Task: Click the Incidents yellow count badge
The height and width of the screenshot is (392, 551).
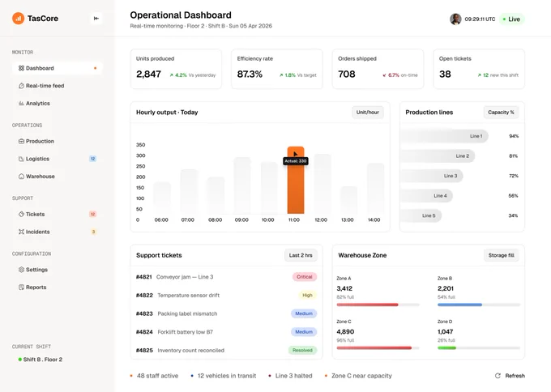Action: tap(93, 232)
